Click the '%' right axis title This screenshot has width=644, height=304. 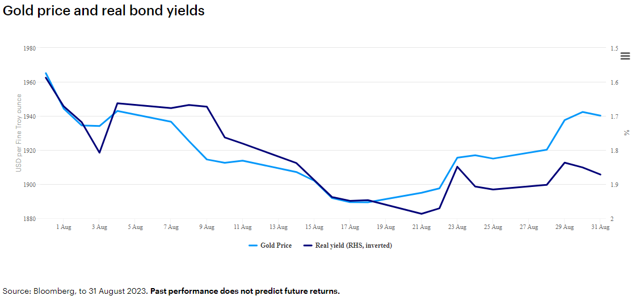tap(627, 132)
